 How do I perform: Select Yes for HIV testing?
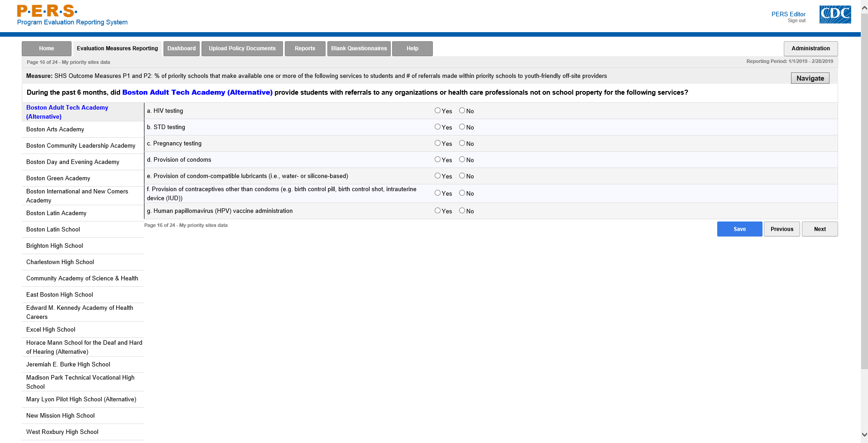coord(437,111)
